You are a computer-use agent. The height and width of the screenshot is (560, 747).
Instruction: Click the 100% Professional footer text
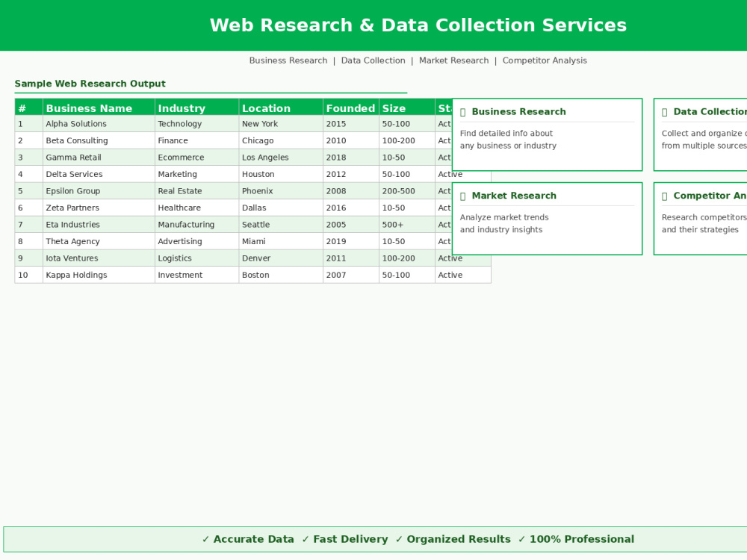coord(582,539)
